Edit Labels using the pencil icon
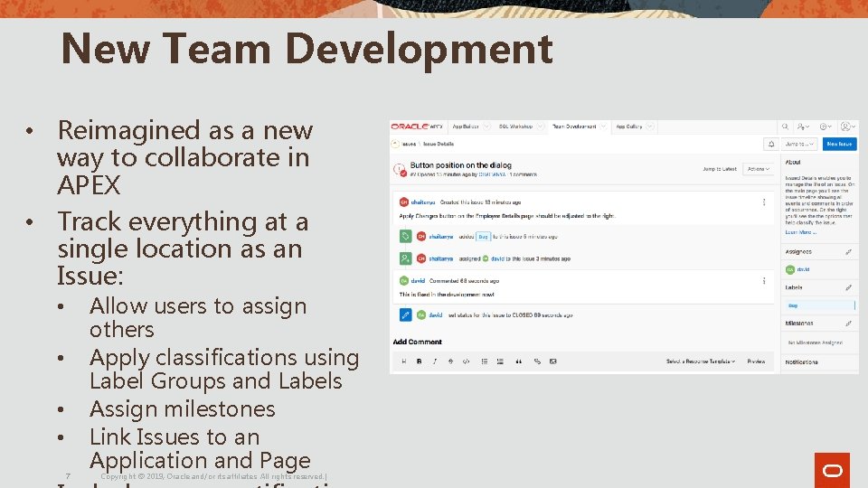 (848, 287)
